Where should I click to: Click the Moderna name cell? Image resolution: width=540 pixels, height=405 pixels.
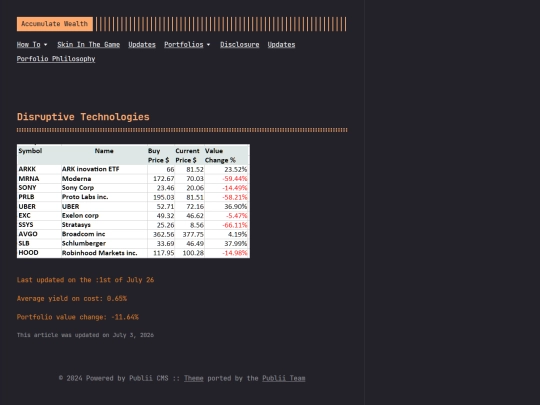click(76, 179)
